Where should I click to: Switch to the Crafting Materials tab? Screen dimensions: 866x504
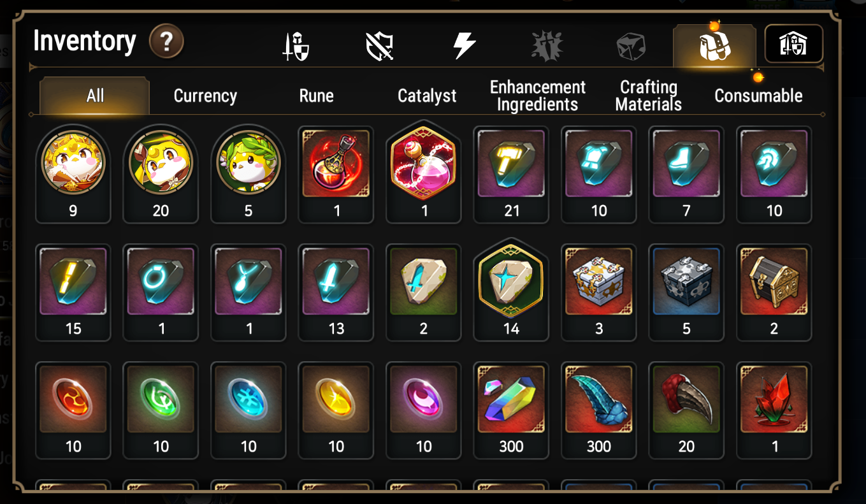[648, 96]
